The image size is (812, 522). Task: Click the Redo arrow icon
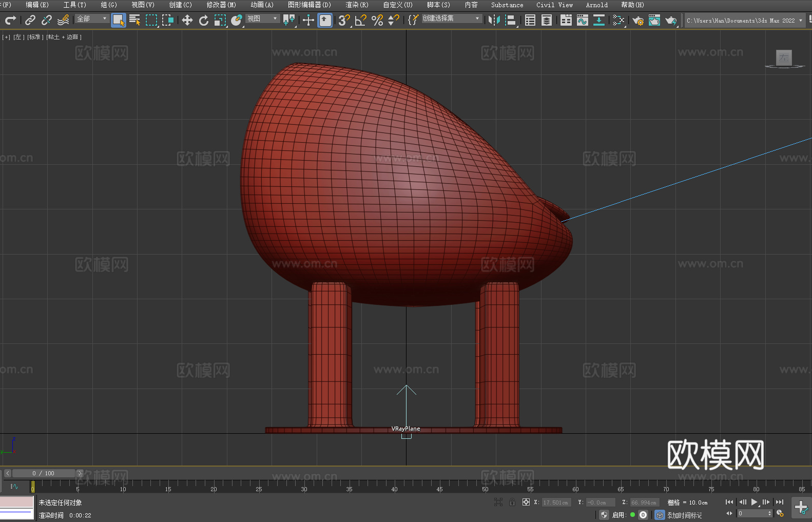(10, 20)
